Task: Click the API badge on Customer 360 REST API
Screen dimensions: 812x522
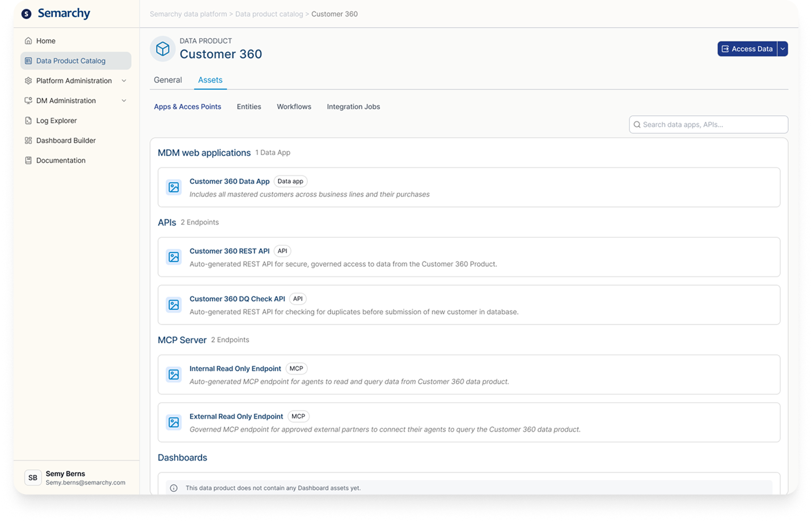Action: tap(282, 251)
